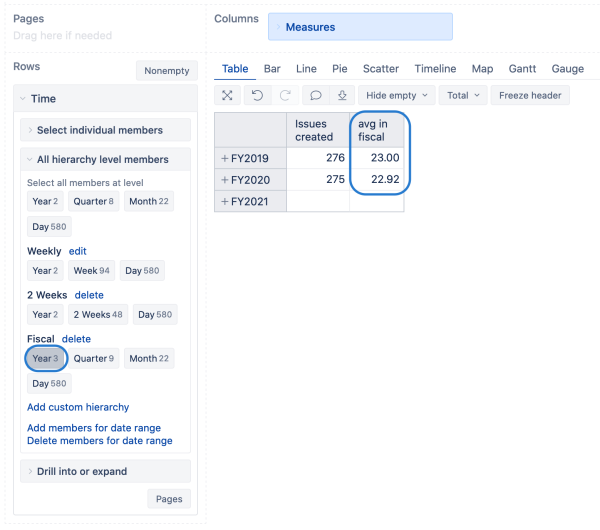Screen dimensions: 600x530
Task: Select Fiscal hierarchy Year 3 level
Action: coord(45,359)
